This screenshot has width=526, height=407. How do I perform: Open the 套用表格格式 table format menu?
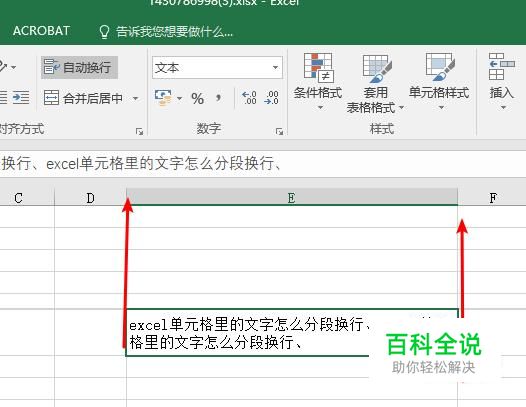pos(376,83)
